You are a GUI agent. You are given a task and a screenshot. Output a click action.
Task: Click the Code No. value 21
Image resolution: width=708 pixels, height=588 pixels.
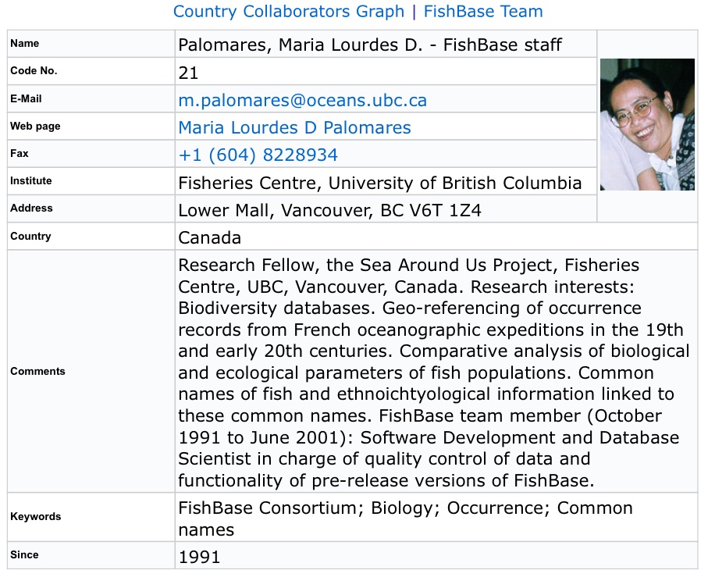click(188, 73)
